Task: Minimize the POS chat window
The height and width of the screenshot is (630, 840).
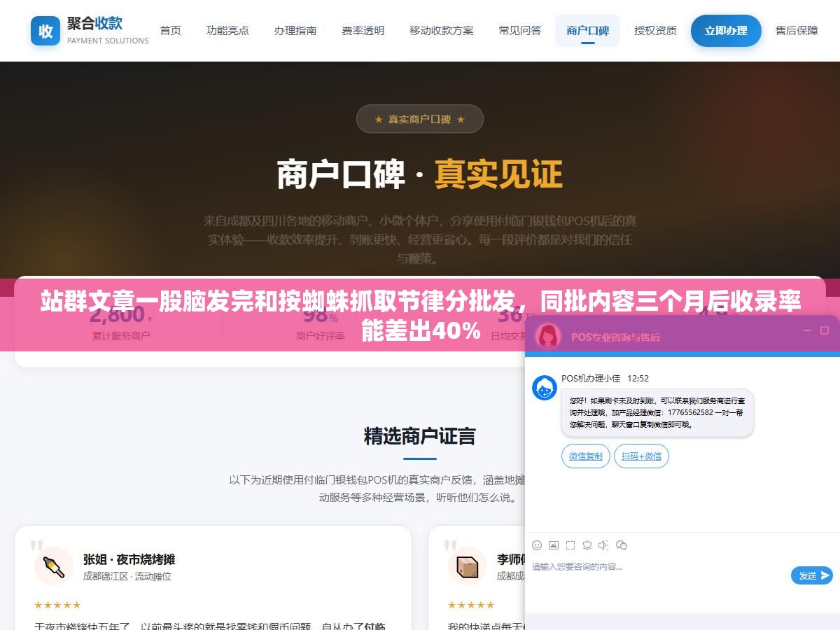Action: 807,330
